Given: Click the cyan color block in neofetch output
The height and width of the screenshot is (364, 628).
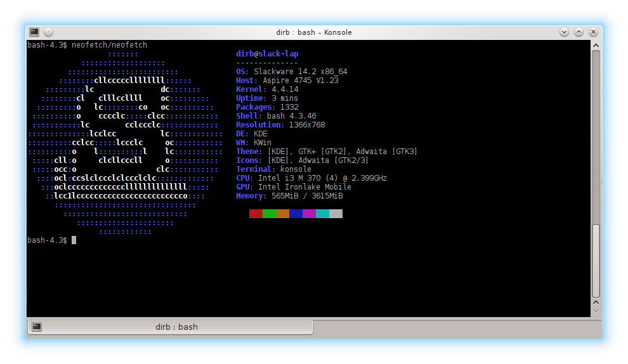Looking at the screenshot, I should pos(322,214).
